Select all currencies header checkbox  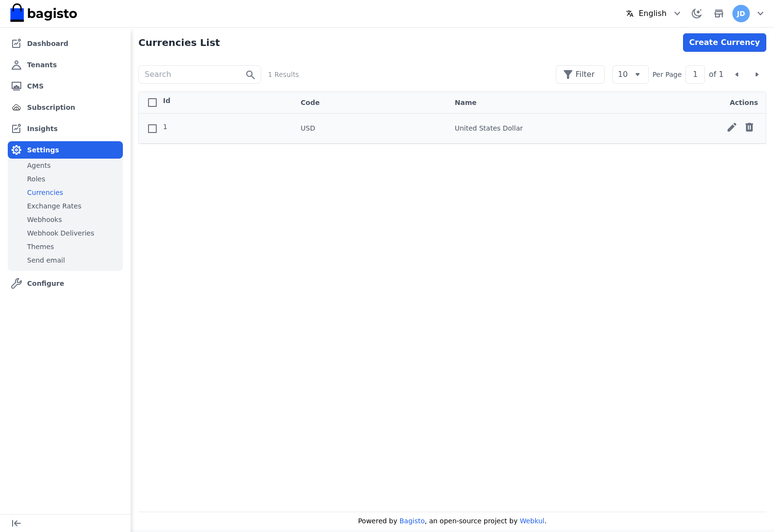coord(152,103)
